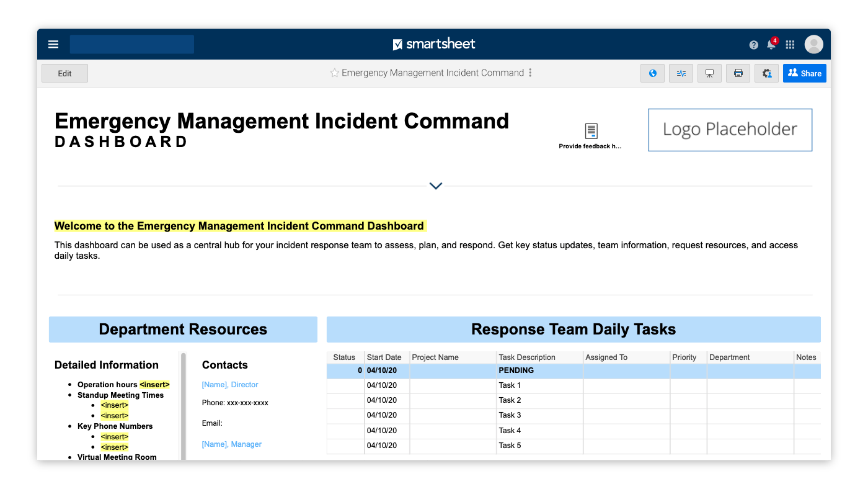Screen dimensions: 868x489
Task: Click the Share button
Action: (804, 73)
